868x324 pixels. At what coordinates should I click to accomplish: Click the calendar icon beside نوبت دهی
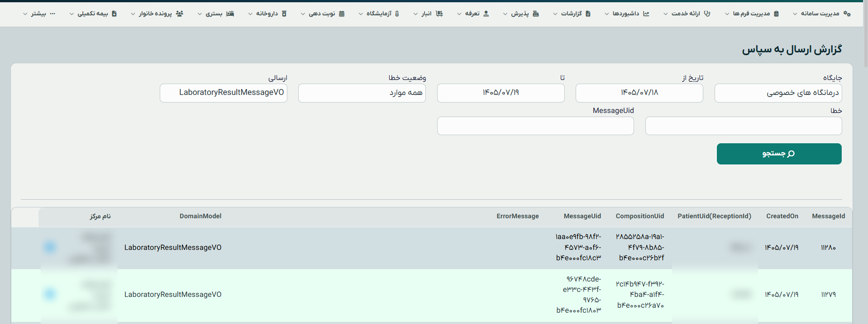tap(342, 14)
